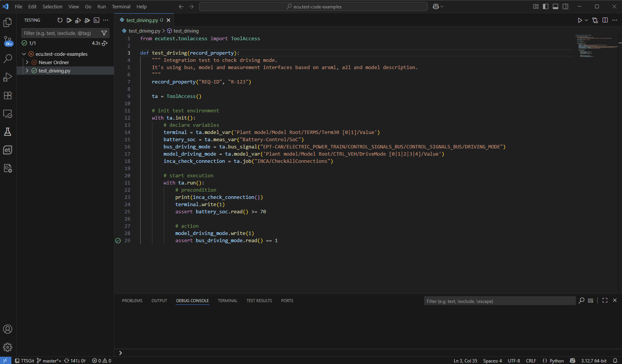Run all tests in Testing panel
The width and height of the screenshot is (622, 364).
[x=69, y=20]
